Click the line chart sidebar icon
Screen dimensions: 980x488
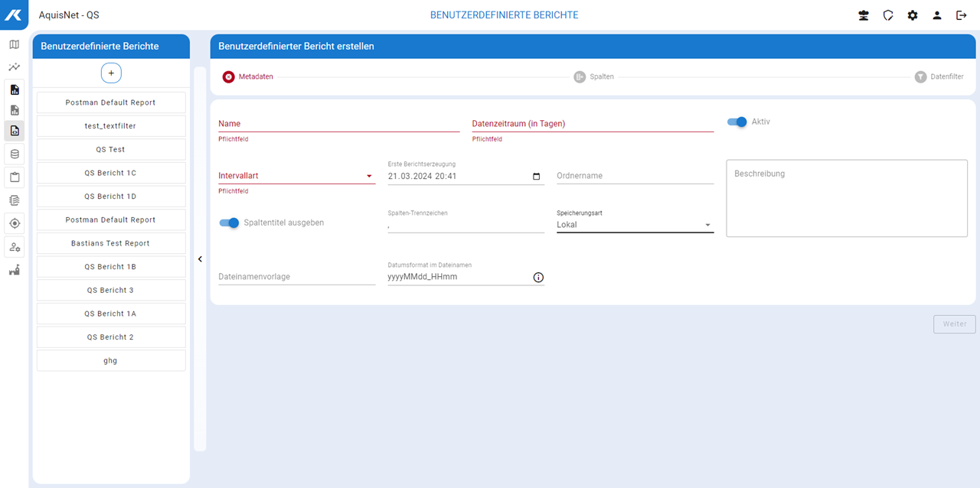tap(14, 67)
